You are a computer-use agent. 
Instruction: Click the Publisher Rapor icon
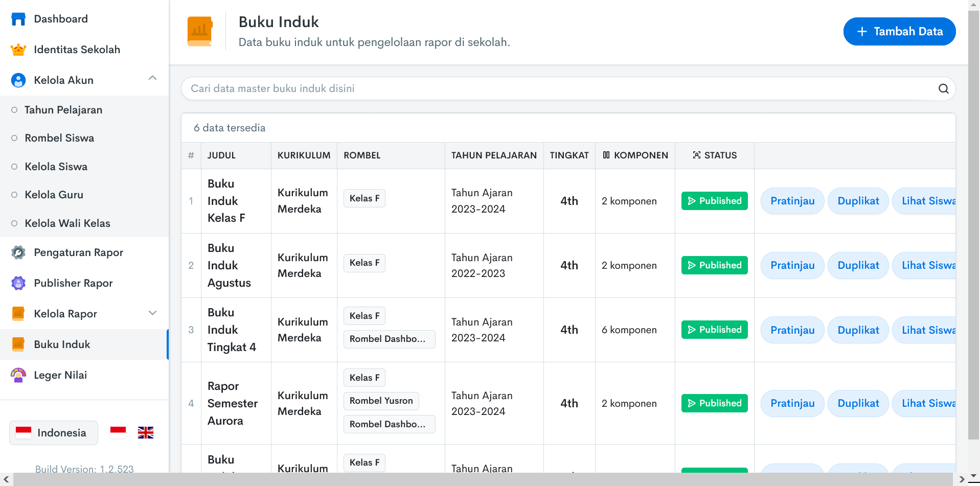tap(18, 283)
